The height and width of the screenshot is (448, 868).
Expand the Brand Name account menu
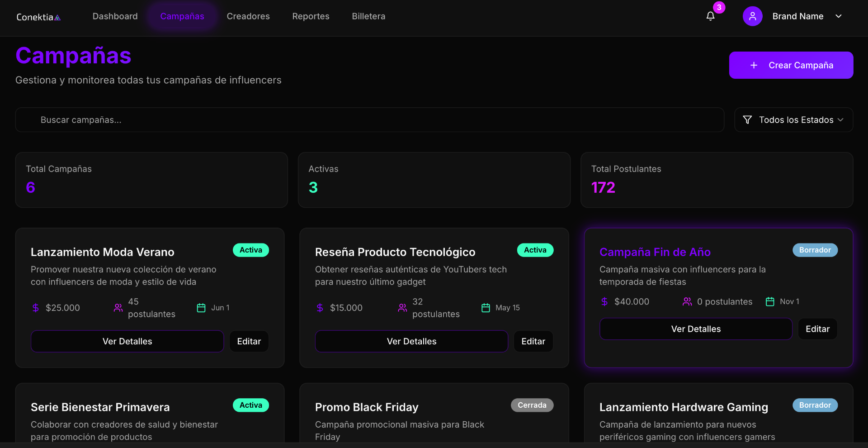797,16
